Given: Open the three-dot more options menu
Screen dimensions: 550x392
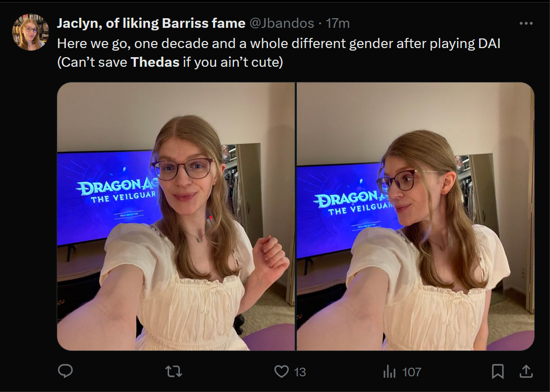Looking at the screenshot, I should (526, 23).
